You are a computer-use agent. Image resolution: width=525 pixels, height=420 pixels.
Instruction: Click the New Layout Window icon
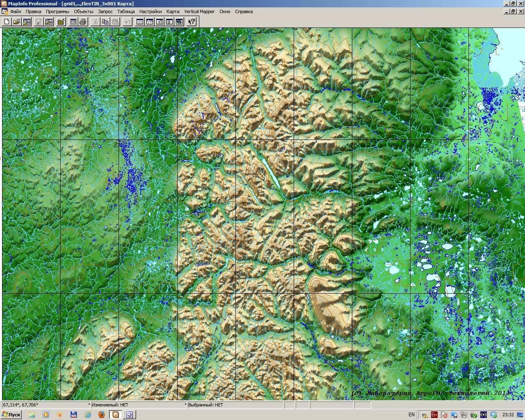pyautogui.click(x=169, y=22)
